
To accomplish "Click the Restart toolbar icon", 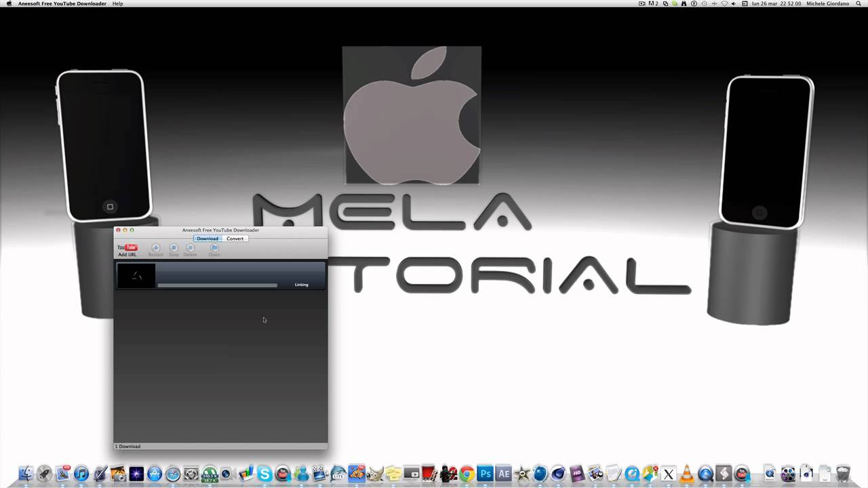I will 155,250.
